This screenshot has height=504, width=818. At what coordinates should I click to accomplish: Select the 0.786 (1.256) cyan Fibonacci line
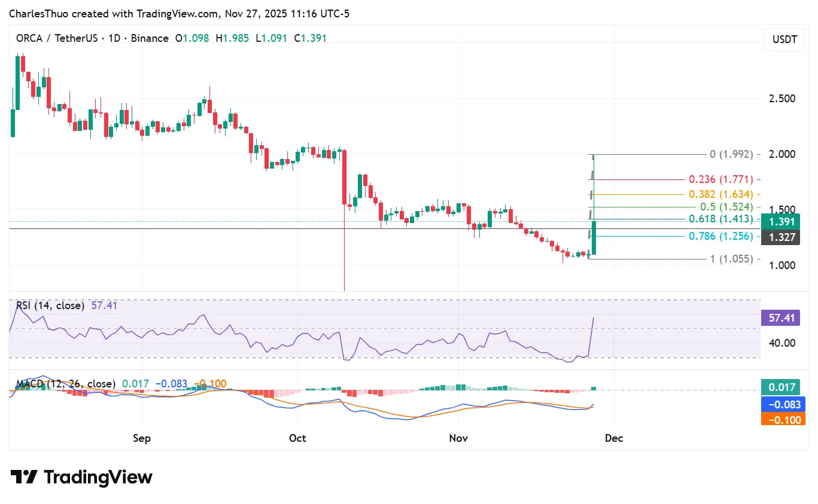(720, 236)
